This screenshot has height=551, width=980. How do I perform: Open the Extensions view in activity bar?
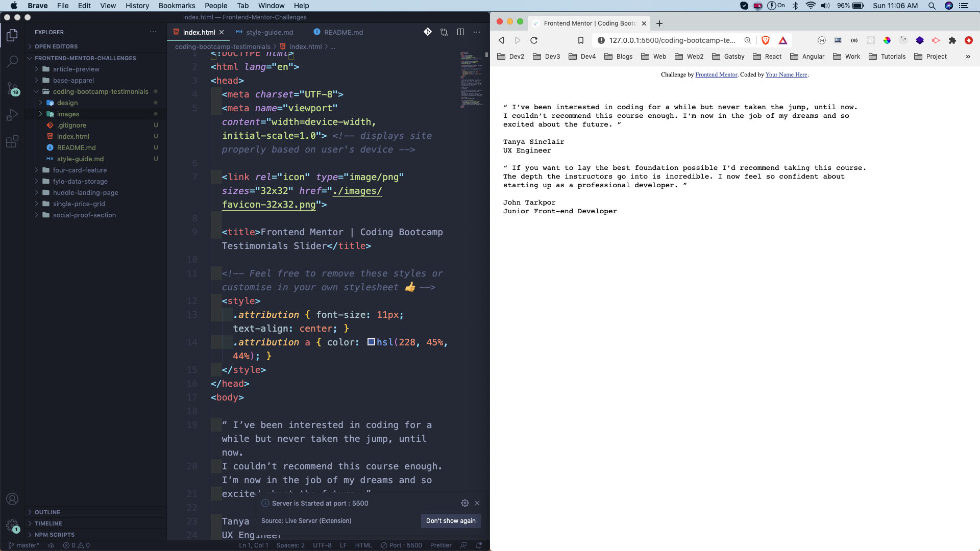(x=12, y=141)
